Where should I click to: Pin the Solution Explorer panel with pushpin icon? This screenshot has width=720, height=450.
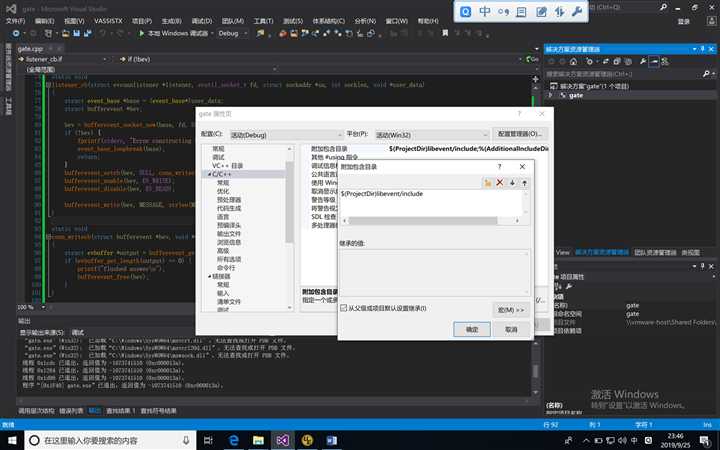pos(703,49)
